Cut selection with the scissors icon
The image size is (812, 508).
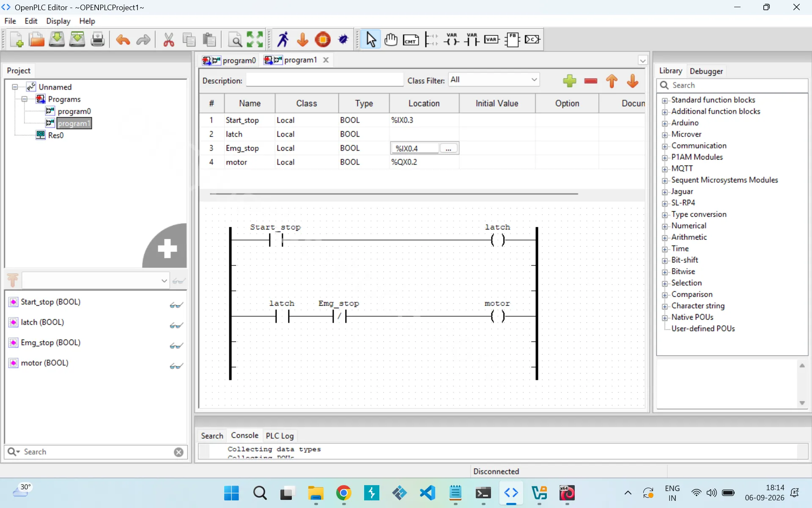[x=169, y=40]
